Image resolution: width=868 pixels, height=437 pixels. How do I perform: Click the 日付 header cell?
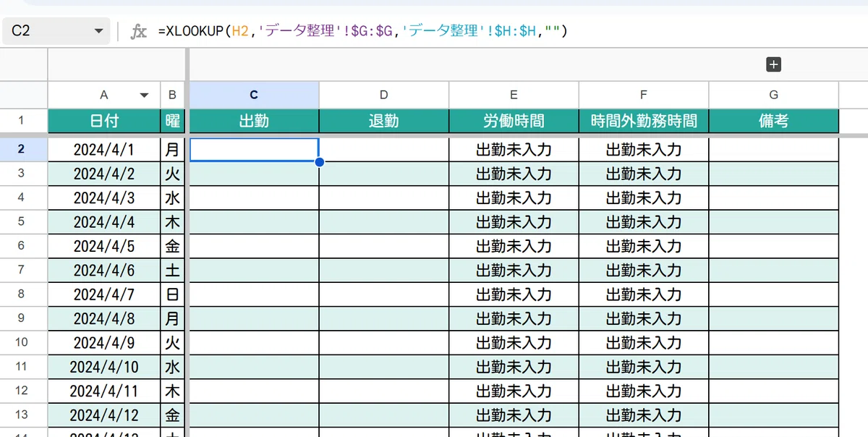(x=104, y=121)
